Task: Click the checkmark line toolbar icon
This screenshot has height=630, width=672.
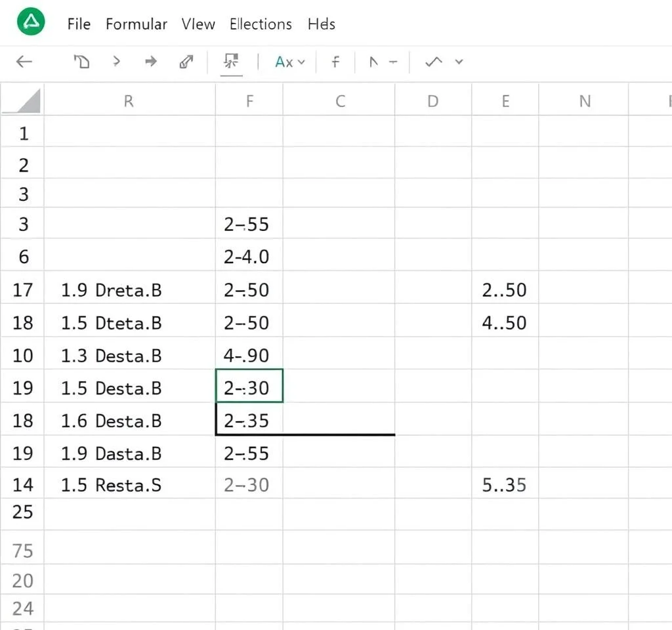Action: 434,62
